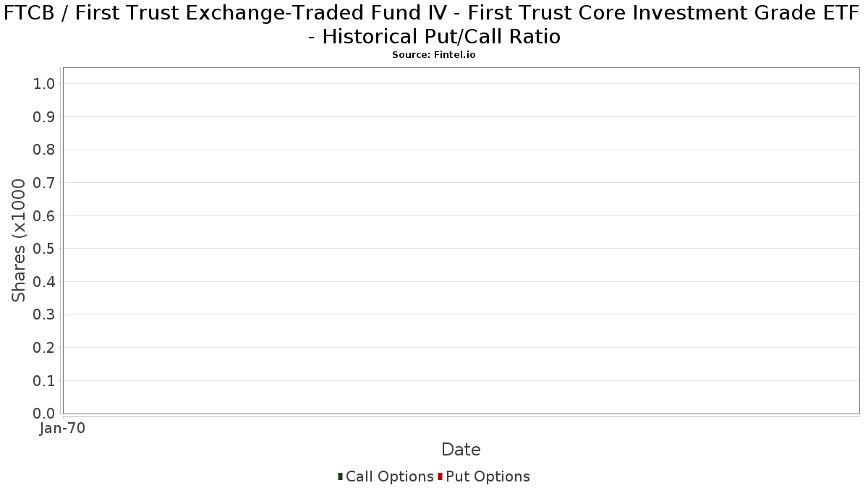This screenshot has height=488, width=868.
Task: Click the Historical Put/Call Ratio subtitle line
Action: (434, 37)
